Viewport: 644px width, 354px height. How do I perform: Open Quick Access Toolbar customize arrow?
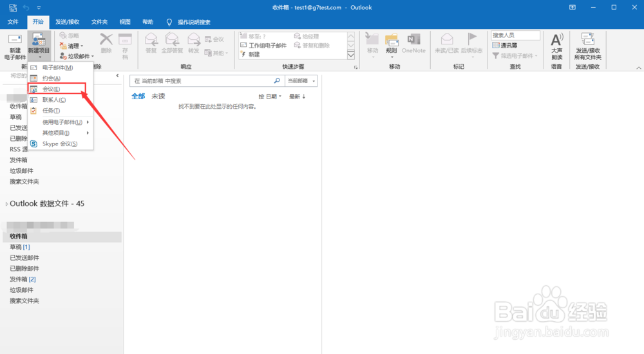pos(39,7)
